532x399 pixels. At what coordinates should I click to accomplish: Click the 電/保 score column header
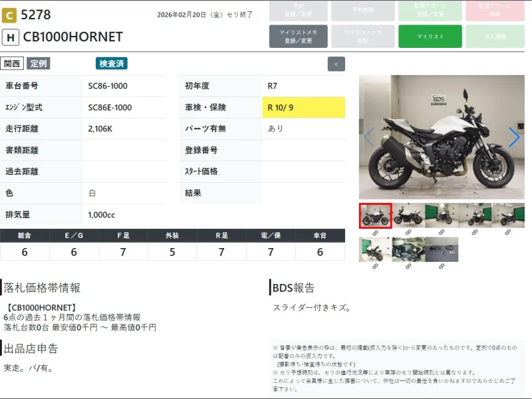[271, 235]
